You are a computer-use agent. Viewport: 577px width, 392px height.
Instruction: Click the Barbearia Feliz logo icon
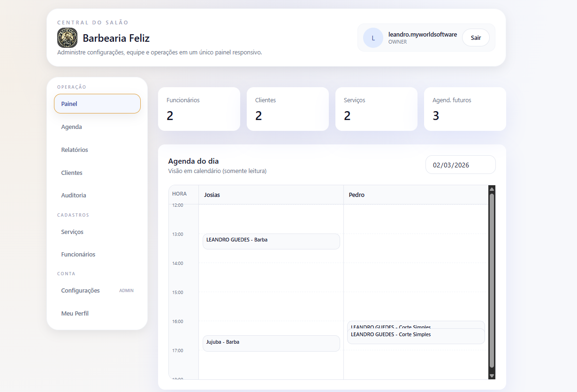(x=67, y=38)
